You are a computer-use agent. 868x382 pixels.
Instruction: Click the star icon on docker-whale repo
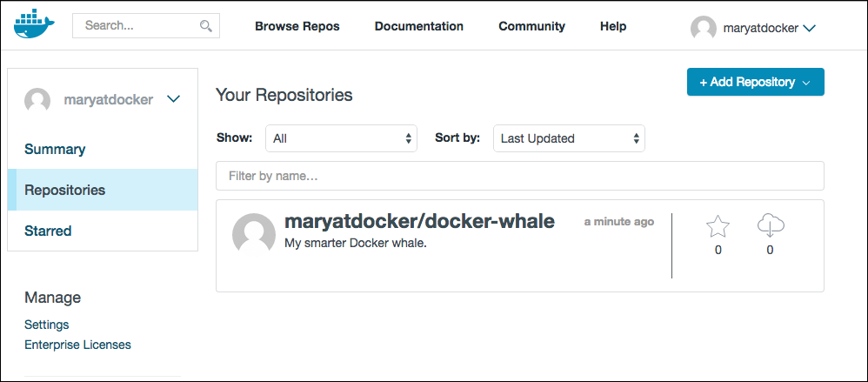718,227
